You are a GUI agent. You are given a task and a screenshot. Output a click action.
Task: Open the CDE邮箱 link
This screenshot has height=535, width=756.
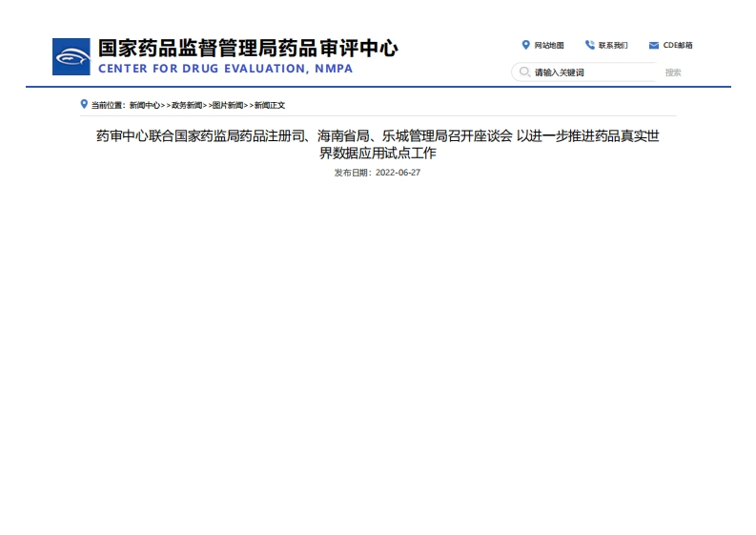[678, 45]
